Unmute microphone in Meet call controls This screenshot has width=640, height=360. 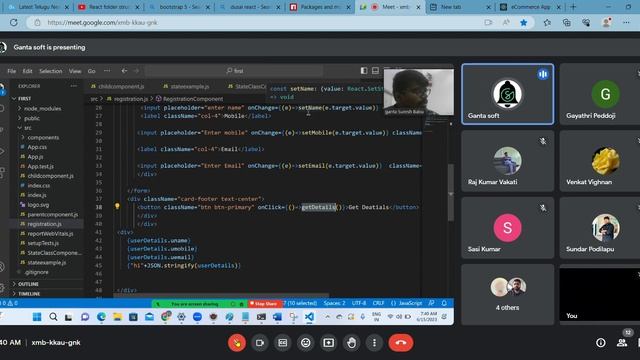tap(237, 343)
